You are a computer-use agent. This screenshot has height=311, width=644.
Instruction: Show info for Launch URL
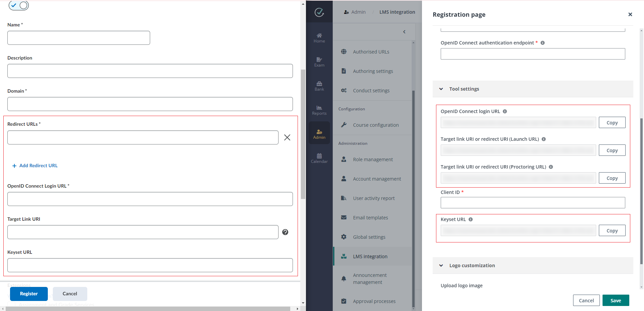(x=544, y=139)
